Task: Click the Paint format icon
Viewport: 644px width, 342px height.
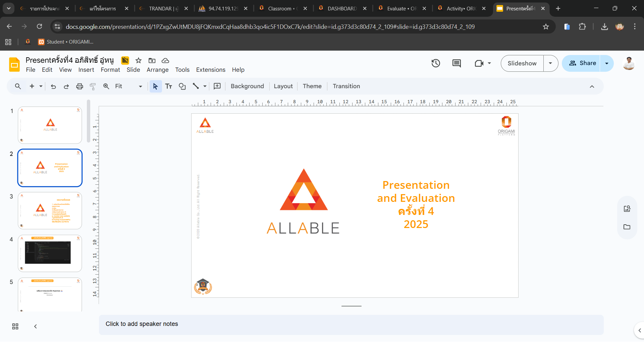Action: pyautogui.click(x=93, y=86)
